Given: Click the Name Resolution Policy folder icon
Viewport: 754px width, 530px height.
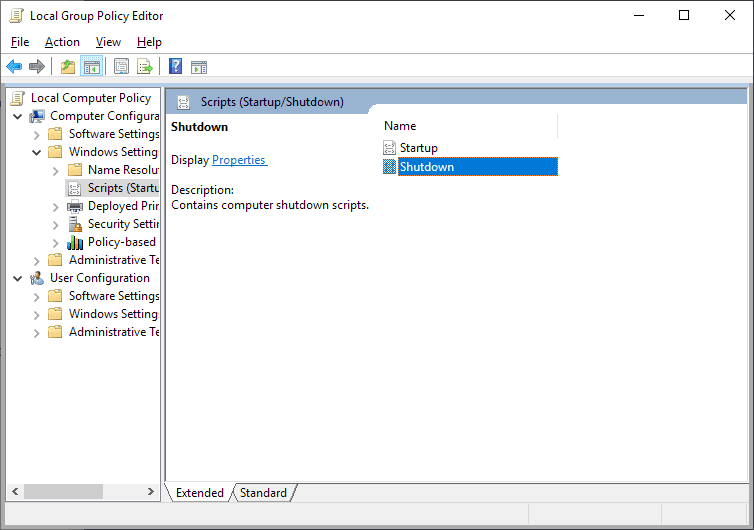Looking at the screenshot, I should click(x=75, y=170).
